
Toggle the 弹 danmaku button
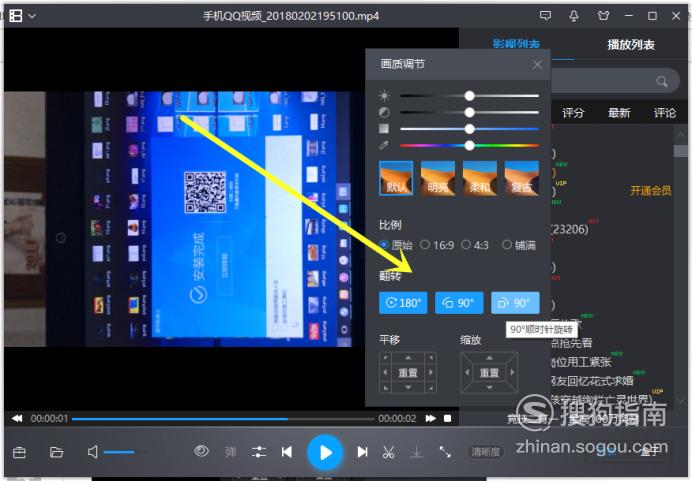[230, 452]
